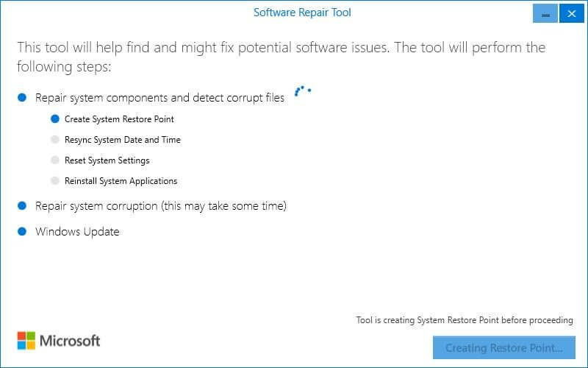Select 'Reinstall System Applications' step text

pyautogui.click(x=121, y=181)
